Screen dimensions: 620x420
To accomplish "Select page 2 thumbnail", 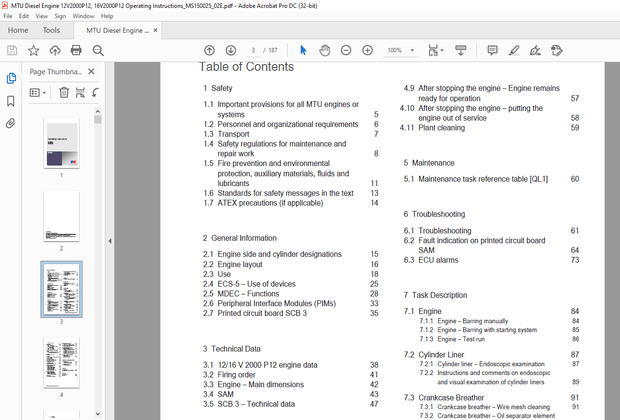I will click(61, 216).
